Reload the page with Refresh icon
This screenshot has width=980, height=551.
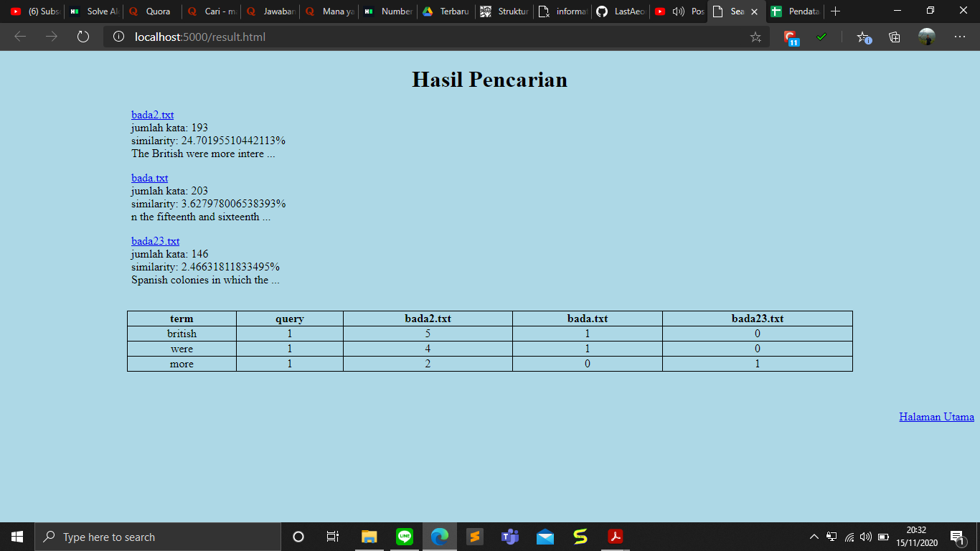(x=83, y=37)
